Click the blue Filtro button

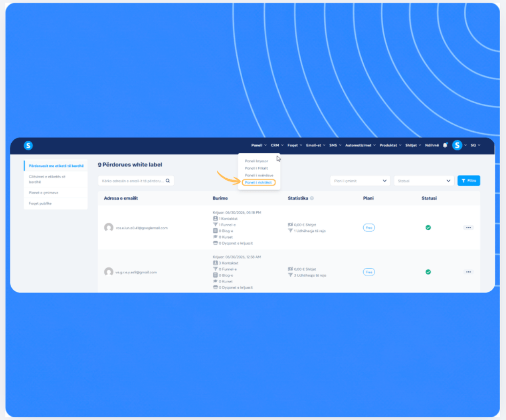(x=469, y=181)
